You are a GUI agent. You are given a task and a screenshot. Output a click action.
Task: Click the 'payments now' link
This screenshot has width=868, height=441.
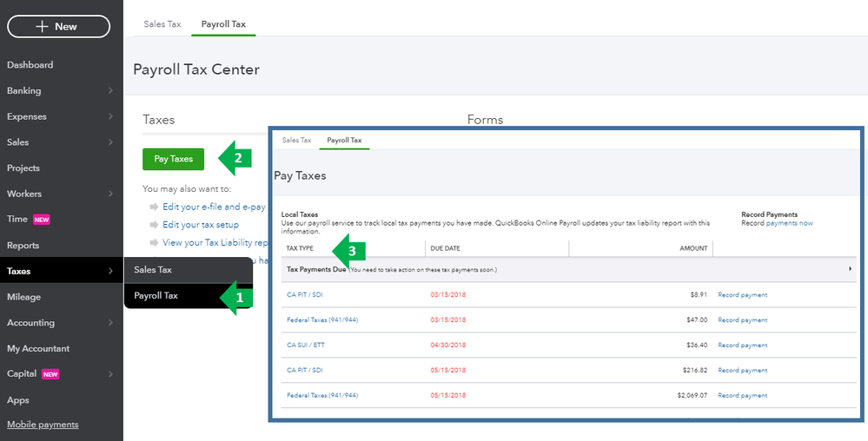tap(790, 223)
